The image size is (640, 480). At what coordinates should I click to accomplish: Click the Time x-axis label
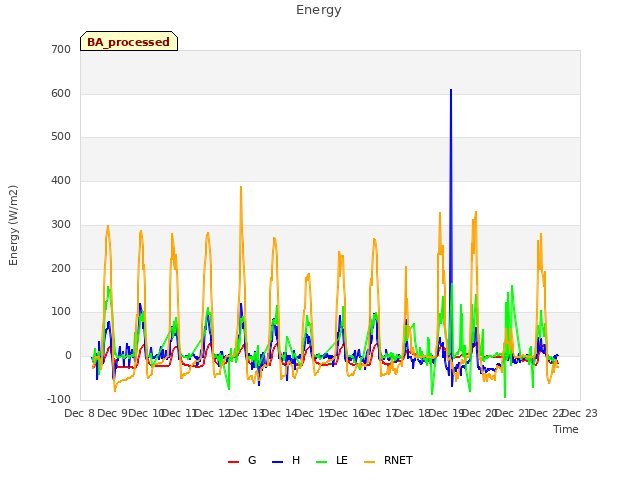566,429
